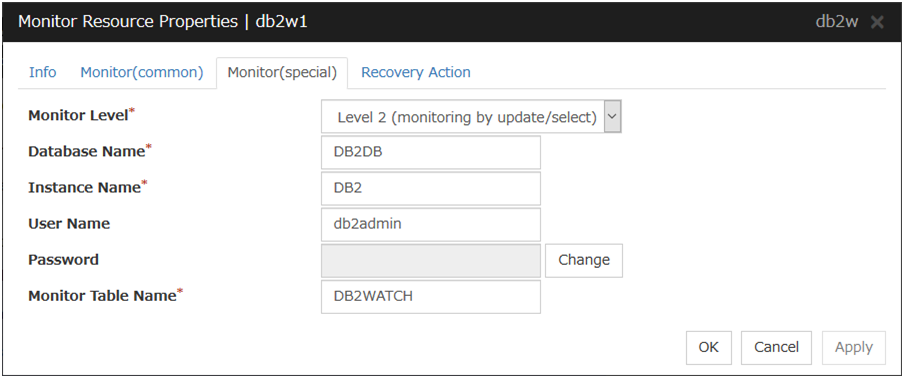This screenshot has width=904, height=378.
Task: Click the Monitor Level dropdown arrow
Action: pyautogui.click(x=612, y=117)
